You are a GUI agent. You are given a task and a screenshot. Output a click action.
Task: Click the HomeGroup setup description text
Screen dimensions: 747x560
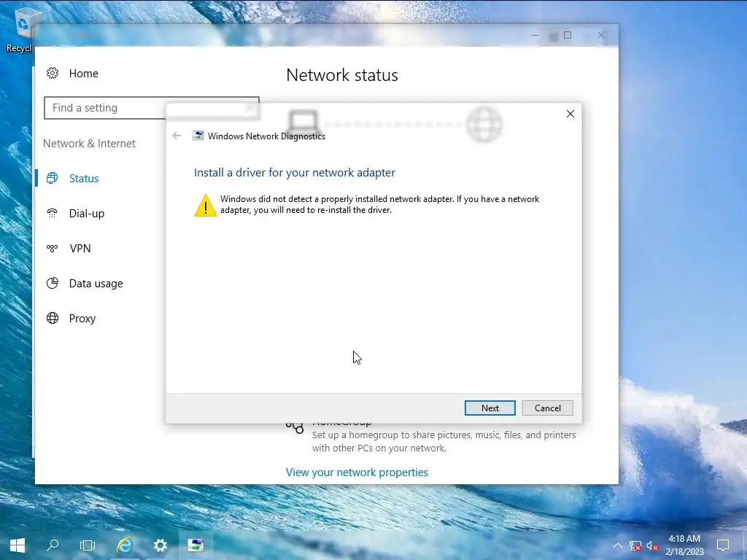coord(444,441)
